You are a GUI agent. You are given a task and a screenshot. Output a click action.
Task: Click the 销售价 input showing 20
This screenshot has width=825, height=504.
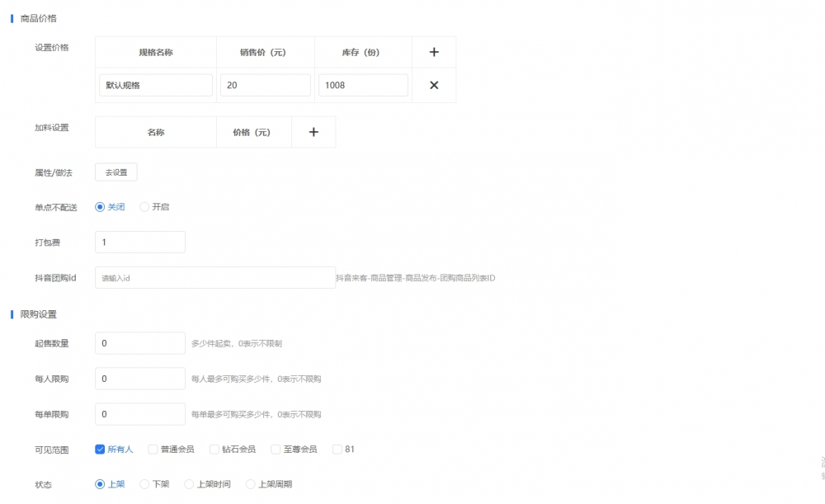point(265,85)
